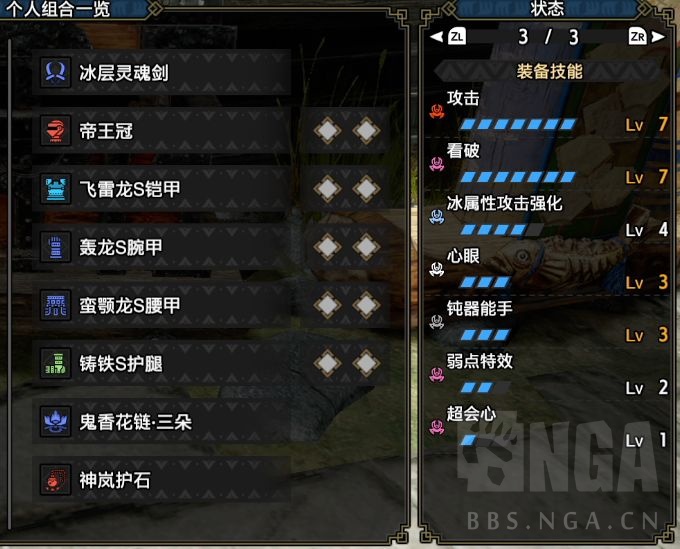The width and height of the screenshot is (680, 549).
Task: Select the red helmet icon for 帝王冠
Action: coord(56,131)
